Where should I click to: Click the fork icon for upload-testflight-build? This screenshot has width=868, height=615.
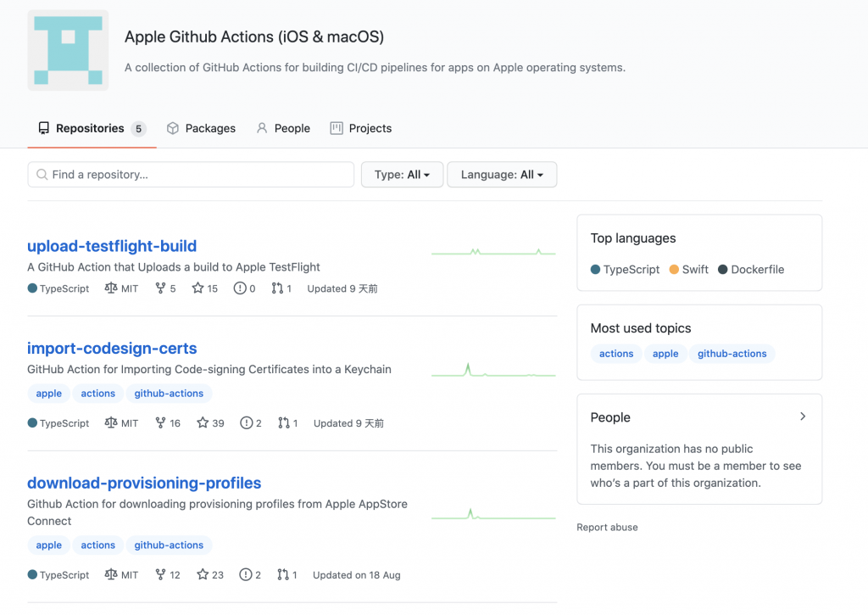tap(160, 288)
